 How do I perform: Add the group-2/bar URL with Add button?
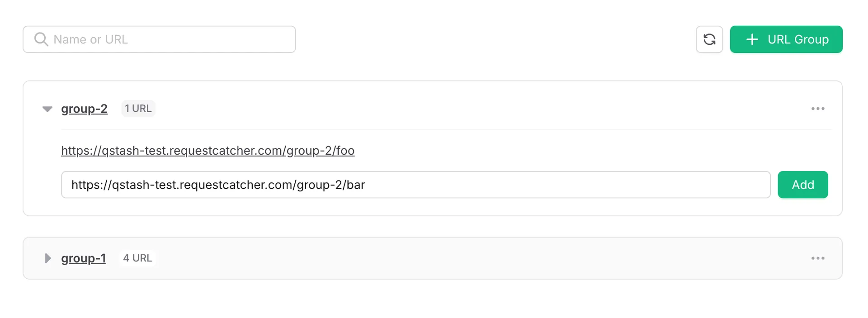[x=803, y=185]
